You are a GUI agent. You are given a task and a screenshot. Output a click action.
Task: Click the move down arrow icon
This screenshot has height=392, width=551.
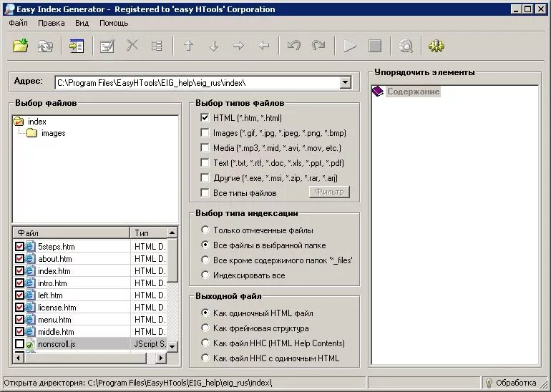click(x=214, y=46)
